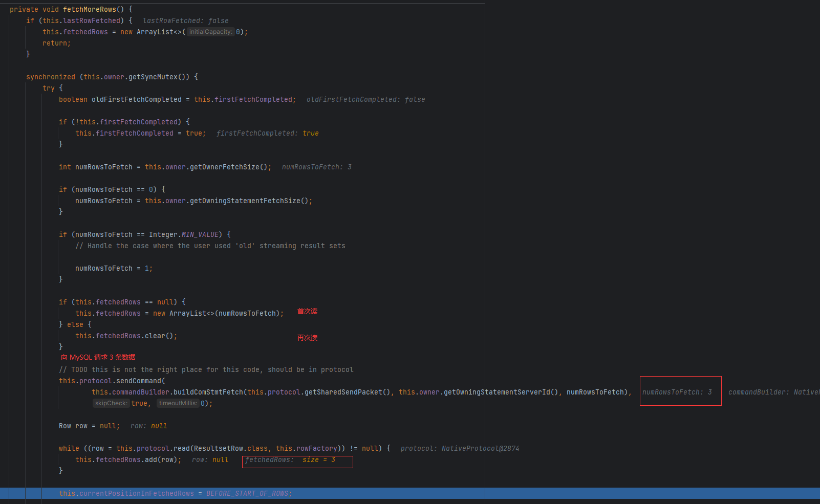This screenshot has height=504, width=820.
Task: Click the 'Row row = null;' declaration
Action: click(90, 426)
